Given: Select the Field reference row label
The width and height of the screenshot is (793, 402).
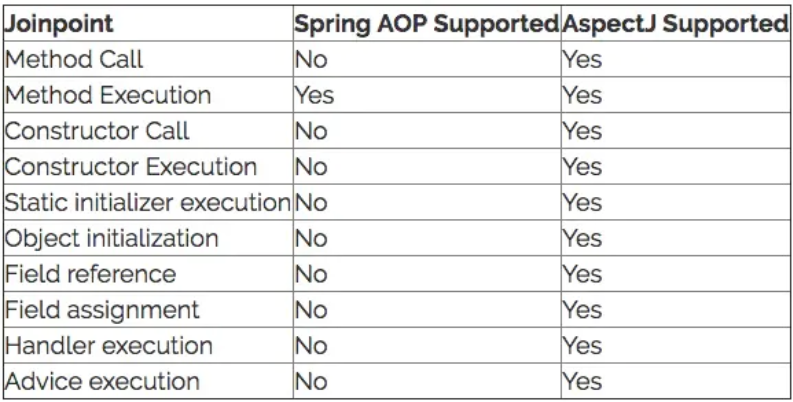Looking at the screenshot, I should pos(90,274).
